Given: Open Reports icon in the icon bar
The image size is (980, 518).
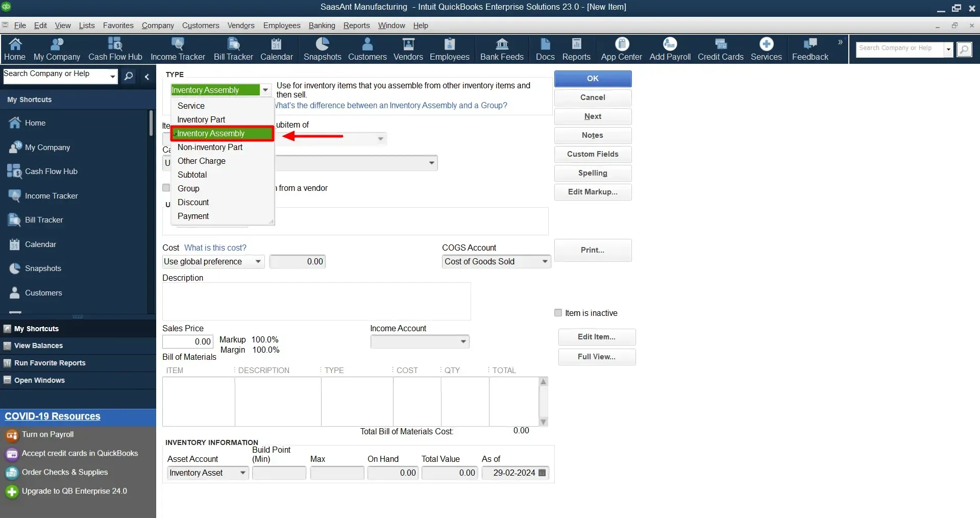Looking at the screenshot, I should coord(576,50).
